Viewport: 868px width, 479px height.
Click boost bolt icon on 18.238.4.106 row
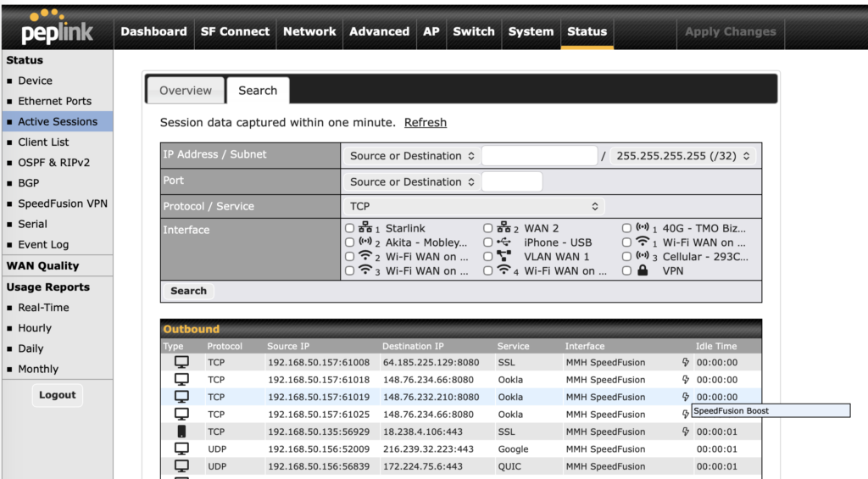tap(685, 431)
